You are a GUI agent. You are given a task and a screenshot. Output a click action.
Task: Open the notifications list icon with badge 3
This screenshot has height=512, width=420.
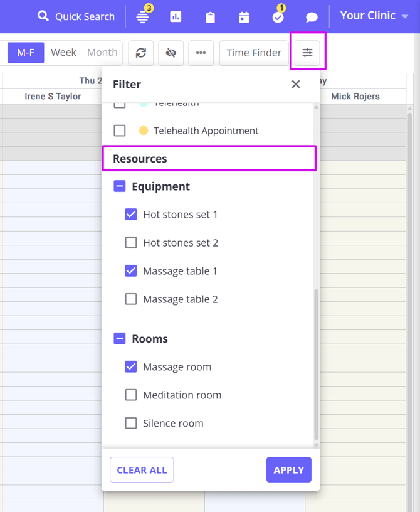point(143,17)
